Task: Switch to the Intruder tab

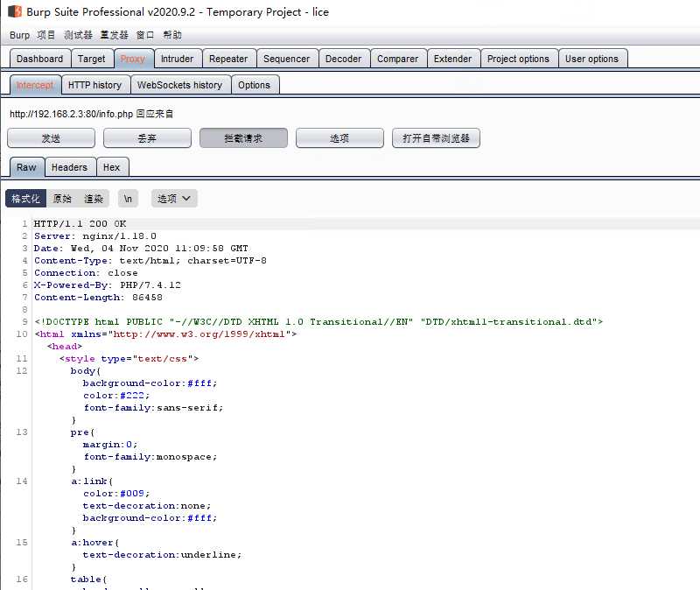Action: tap(178, 59)
